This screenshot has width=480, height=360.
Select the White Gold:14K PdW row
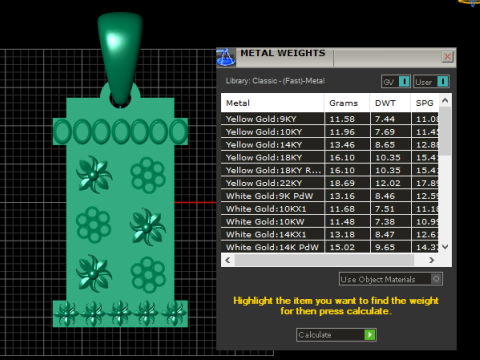(330, 247)
